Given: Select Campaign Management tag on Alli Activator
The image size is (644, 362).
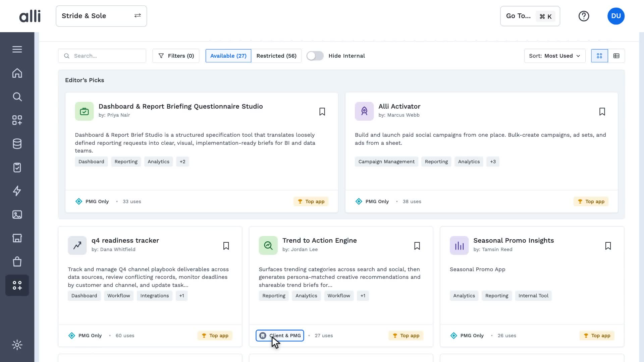Looking at the screenshot, I should tap(386, 162).
